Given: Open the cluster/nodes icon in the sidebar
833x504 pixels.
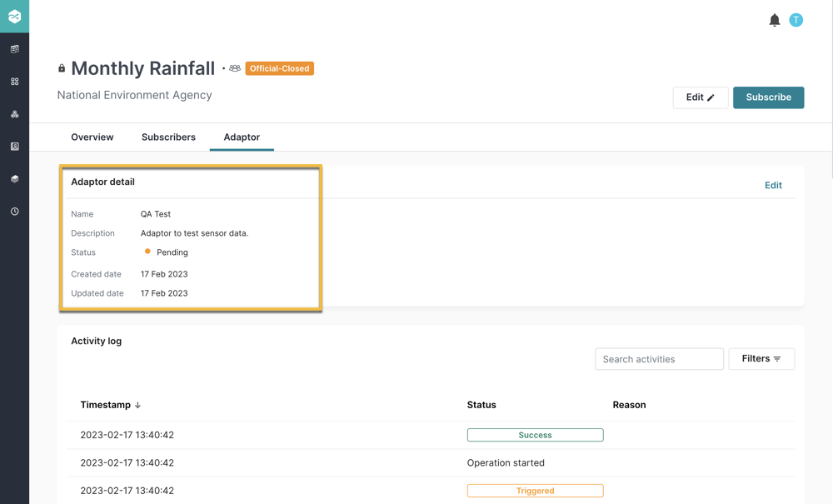Looking at the screenshot, I should (13, 113).
